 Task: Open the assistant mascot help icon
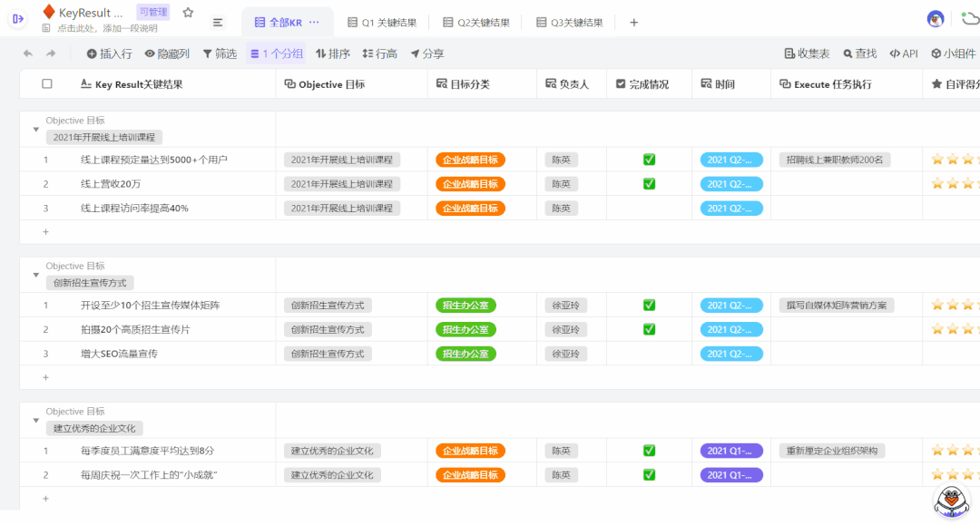(x=951, y=501)
